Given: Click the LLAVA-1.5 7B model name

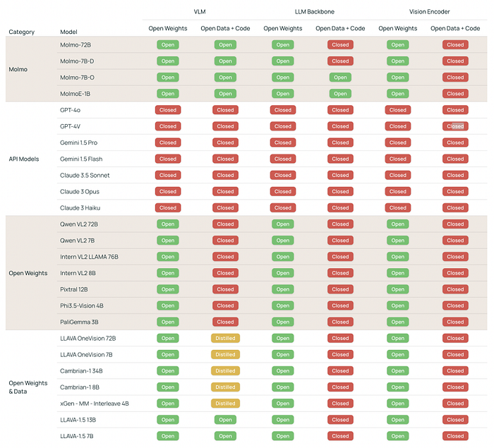Looking at the screenshot, I should (76, 436).
